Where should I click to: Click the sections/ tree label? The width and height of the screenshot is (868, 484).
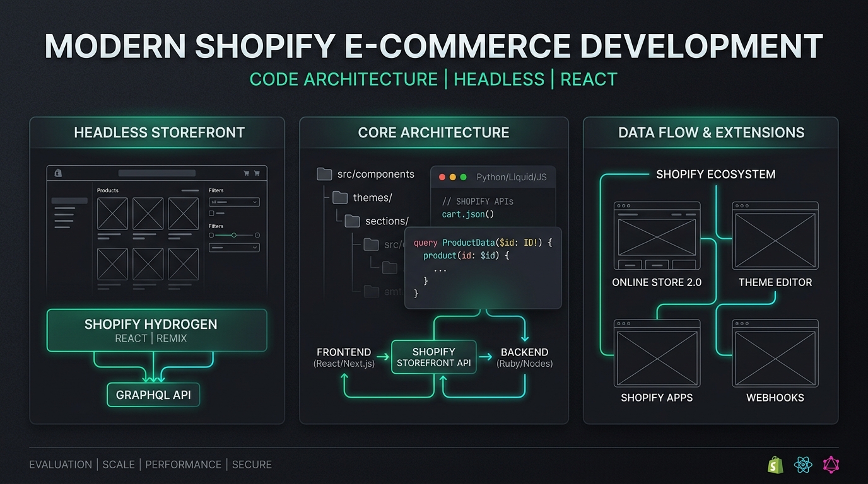tap(387, 221)
